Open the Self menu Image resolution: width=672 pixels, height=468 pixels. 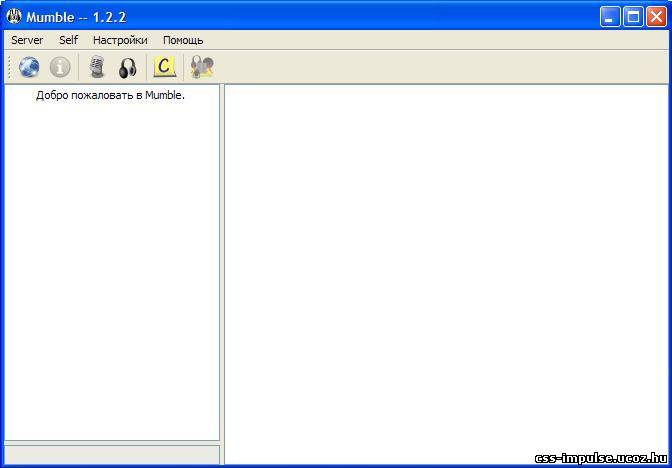tap(69, 40)
